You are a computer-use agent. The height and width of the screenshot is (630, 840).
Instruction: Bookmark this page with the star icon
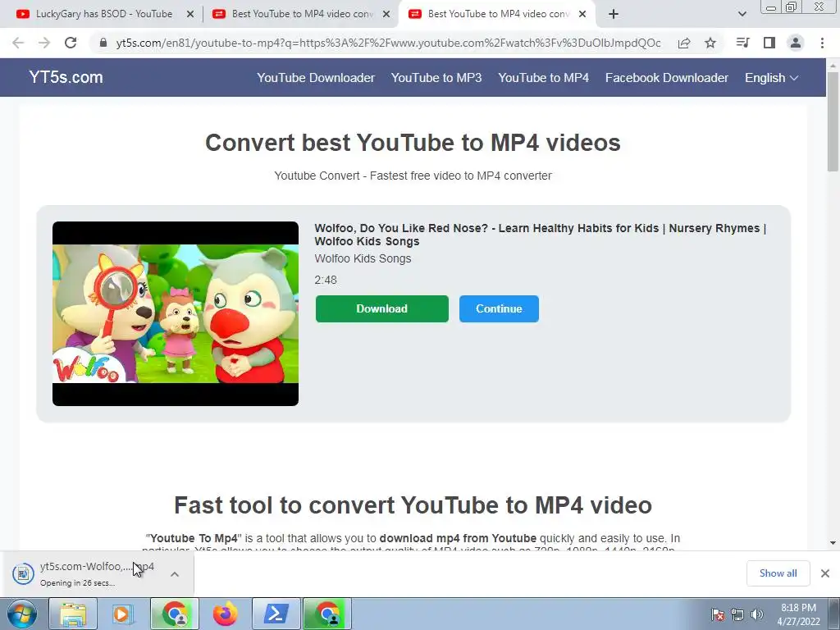pos(710,43)
